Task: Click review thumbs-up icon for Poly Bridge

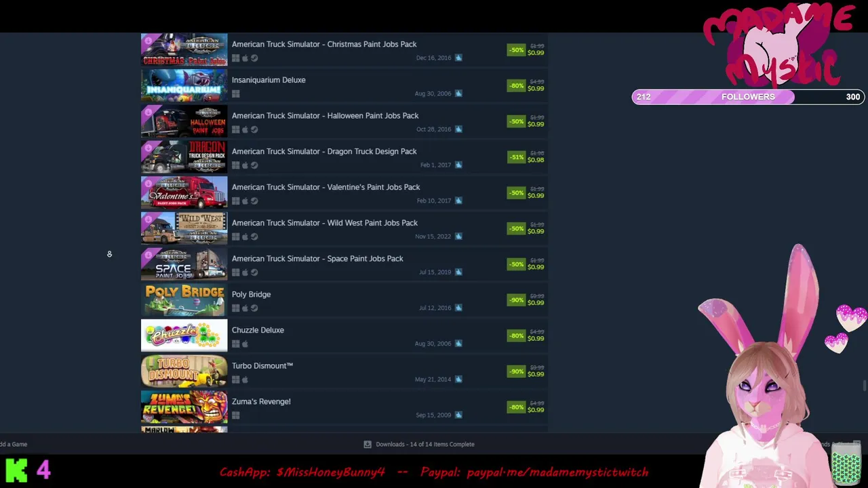Action: (x=458, y=308)
